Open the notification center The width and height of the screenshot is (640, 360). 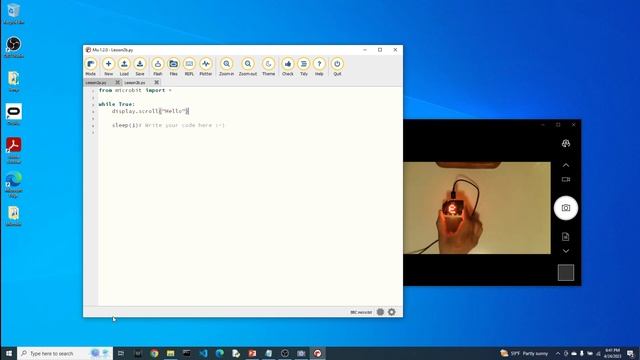tap(631, 353)
